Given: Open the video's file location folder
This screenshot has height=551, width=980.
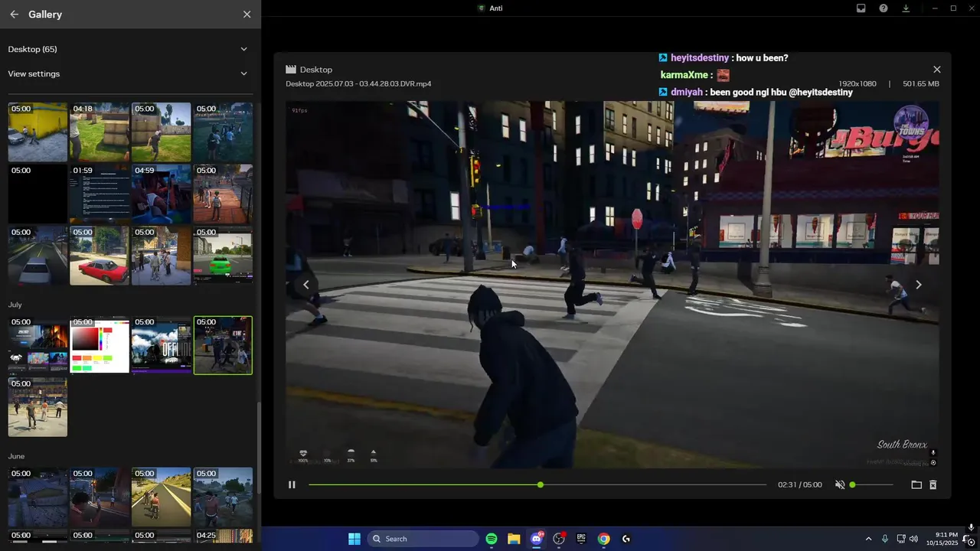Looking at the screenshot, I should 916,484.
